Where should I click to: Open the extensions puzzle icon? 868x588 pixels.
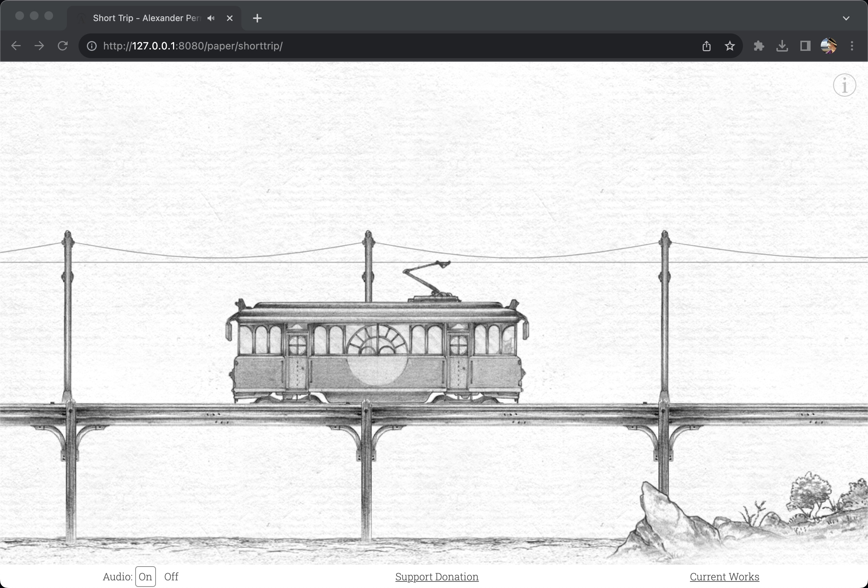(759, 46)
